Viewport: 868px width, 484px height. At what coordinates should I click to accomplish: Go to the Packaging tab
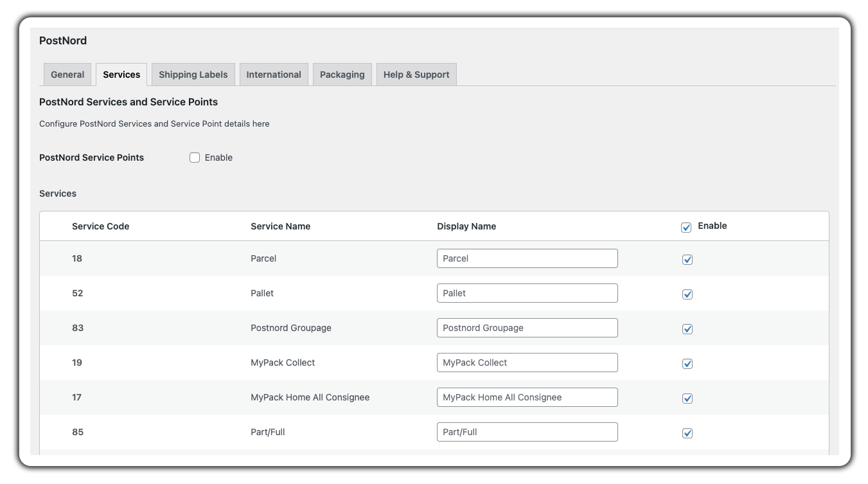point(342,75)
